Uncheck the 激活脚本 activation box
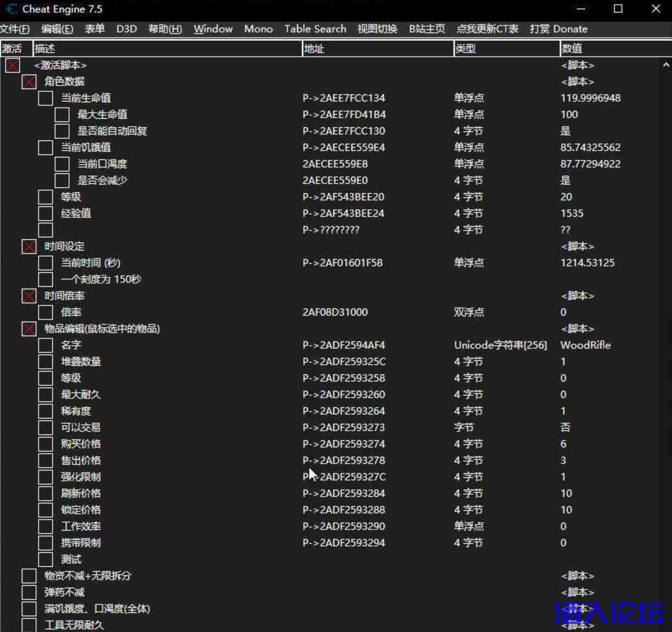This screenshot has width=672, height=632. (x=13, y=65)
